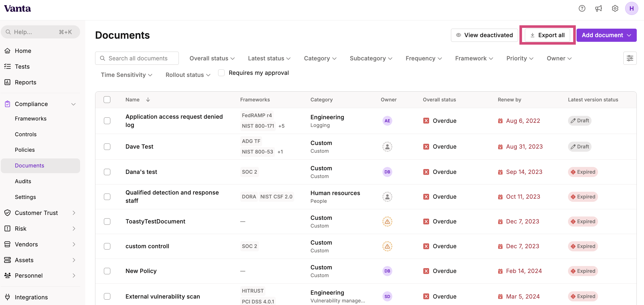Click Dana's test DB owner avatar
The width and height of the screenshot is (644, 305).
387,172
